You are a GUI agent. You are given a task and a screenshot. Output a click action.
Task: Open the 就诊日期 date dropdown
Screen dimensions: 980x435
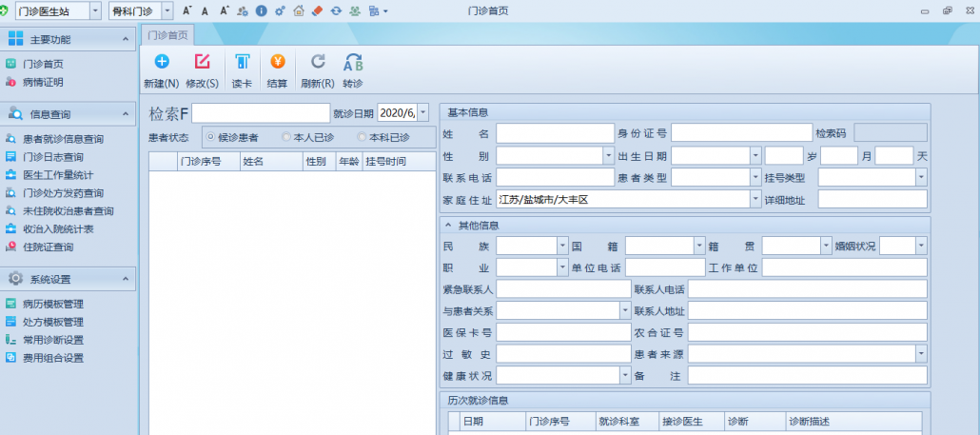422,112
